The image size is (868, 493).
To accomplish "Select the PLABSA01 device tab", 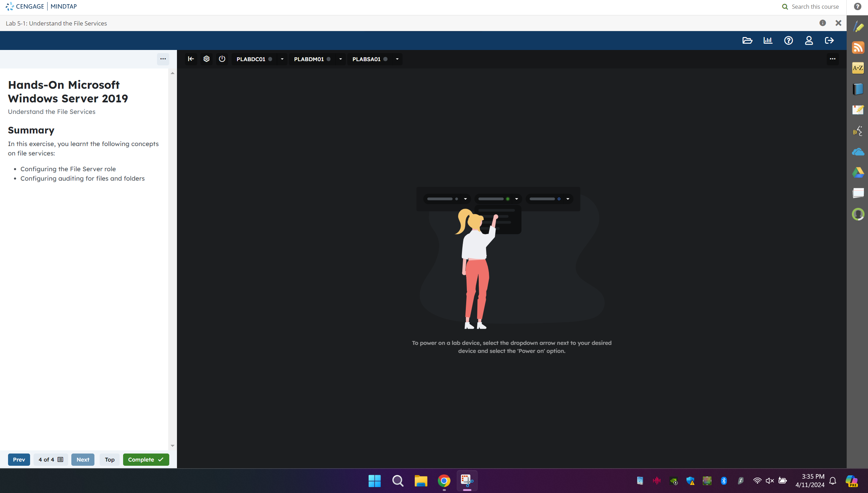I will (x=370, y=59).
